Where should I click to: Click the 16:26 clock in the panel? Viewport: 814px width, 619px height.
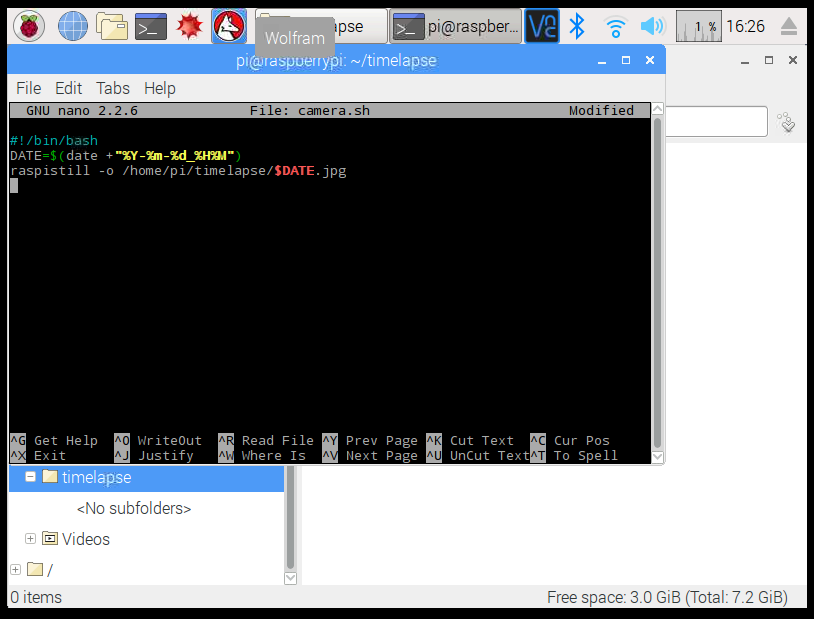(746, 26)
